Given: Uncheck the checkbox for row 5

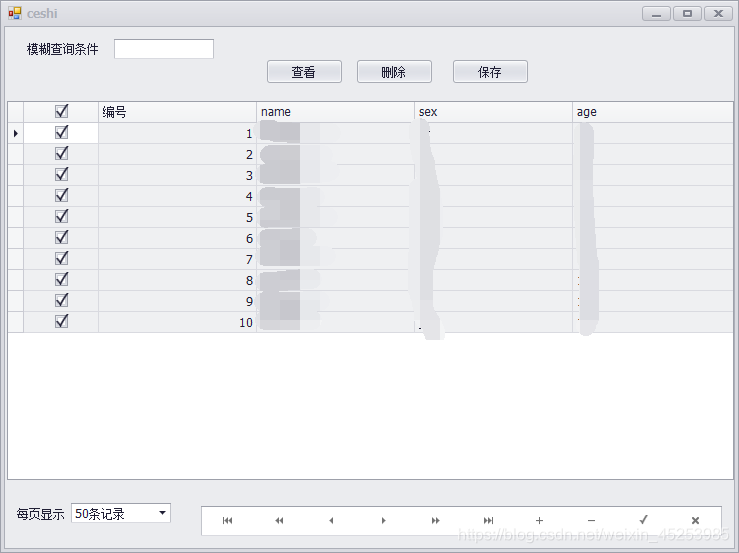Looking at the screenshot, I should 62,216.
